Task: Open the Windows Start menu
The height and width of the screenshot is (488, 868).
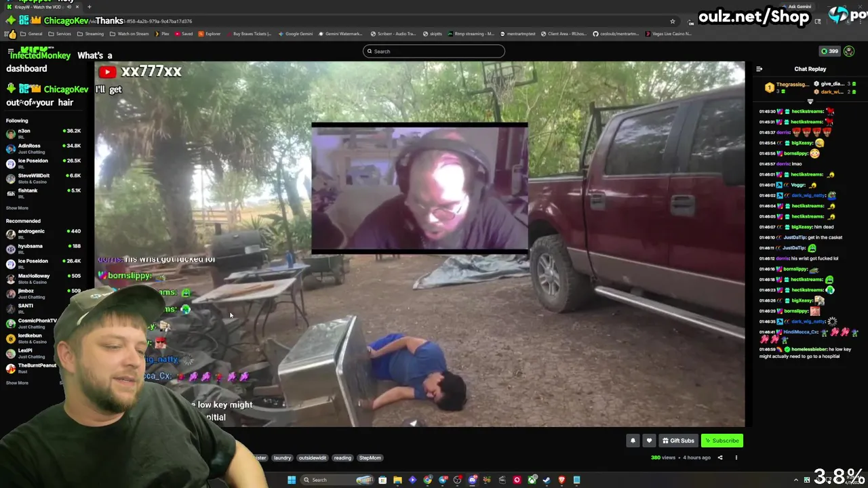Action: click(292, 480)
